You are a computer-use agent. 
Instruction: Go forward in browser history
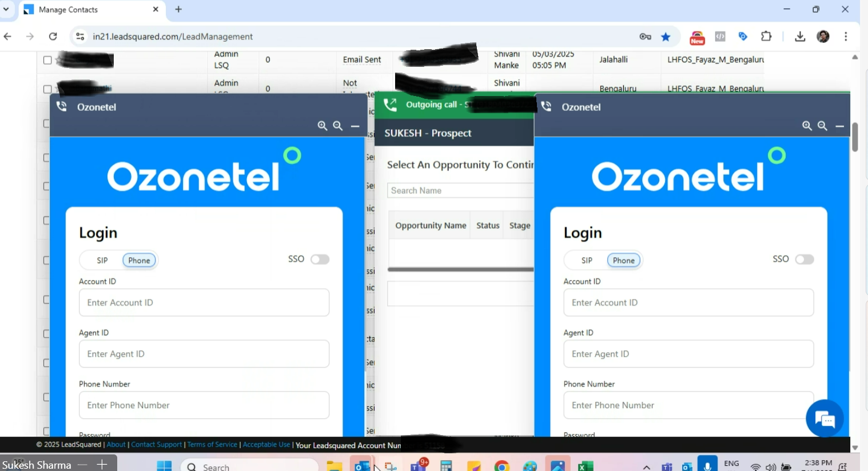pyautogui.click(x=30, y=37)
